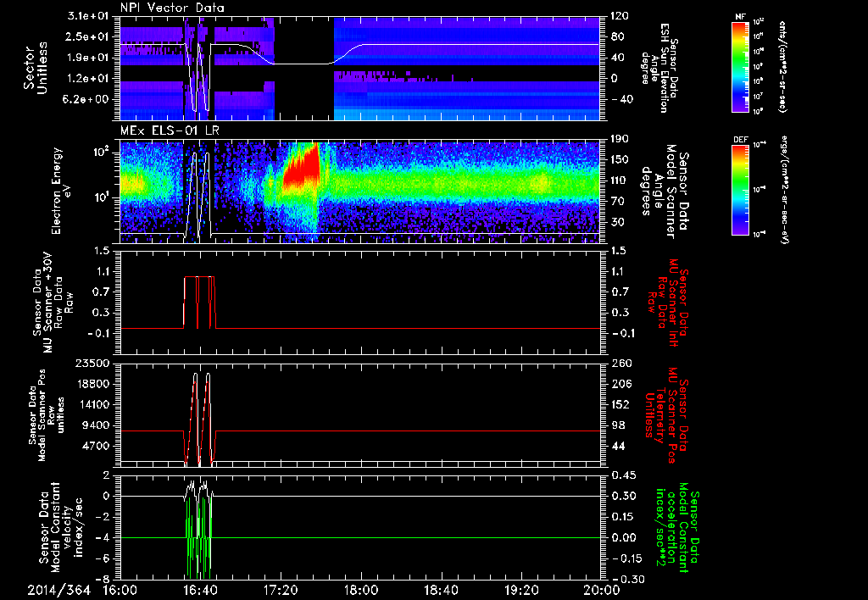
Task: Click the 18800 scanner position tick value
Action: point(94,384)
